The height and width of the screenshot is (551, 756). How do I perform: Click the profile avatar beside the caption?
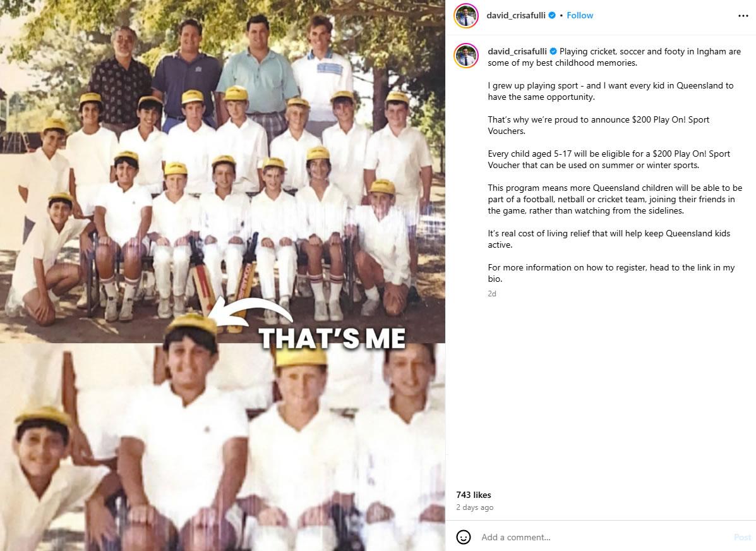pos(465,56)
